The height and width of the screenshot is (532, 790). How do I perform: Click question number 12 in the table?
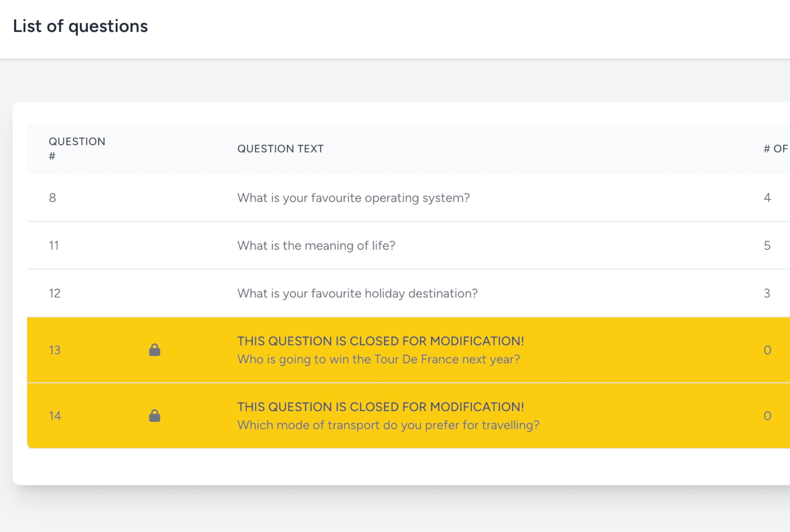pyautogui.click(x=55, y=293)
